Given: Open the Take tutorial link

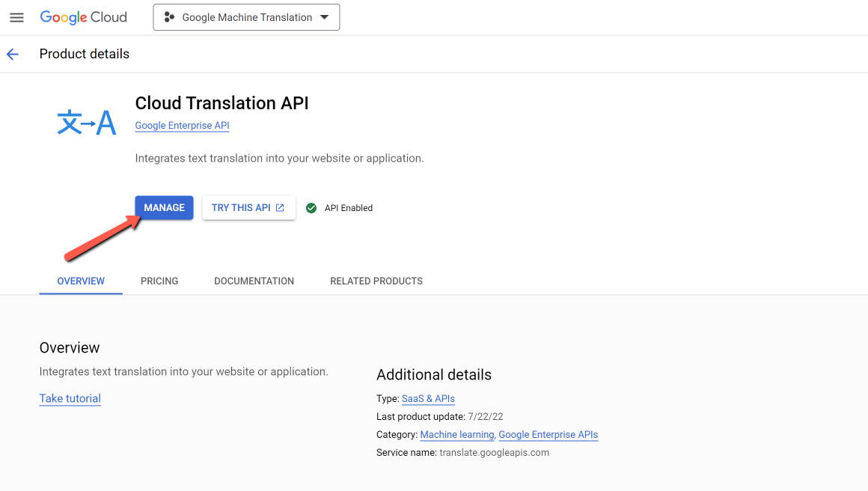Looking at the screenshot, I should 70,398.
